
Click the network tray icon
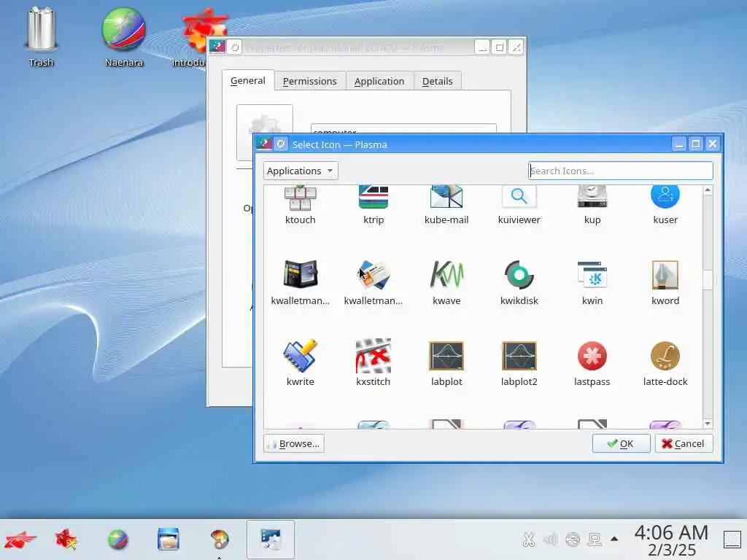pyautogui.click(x=572, y=540)
